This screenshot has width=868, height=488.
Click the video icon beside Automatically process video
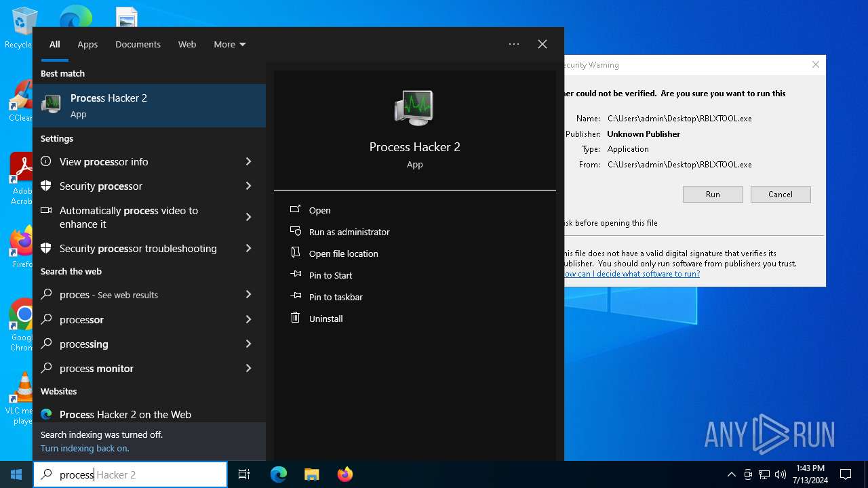(46, 211)
